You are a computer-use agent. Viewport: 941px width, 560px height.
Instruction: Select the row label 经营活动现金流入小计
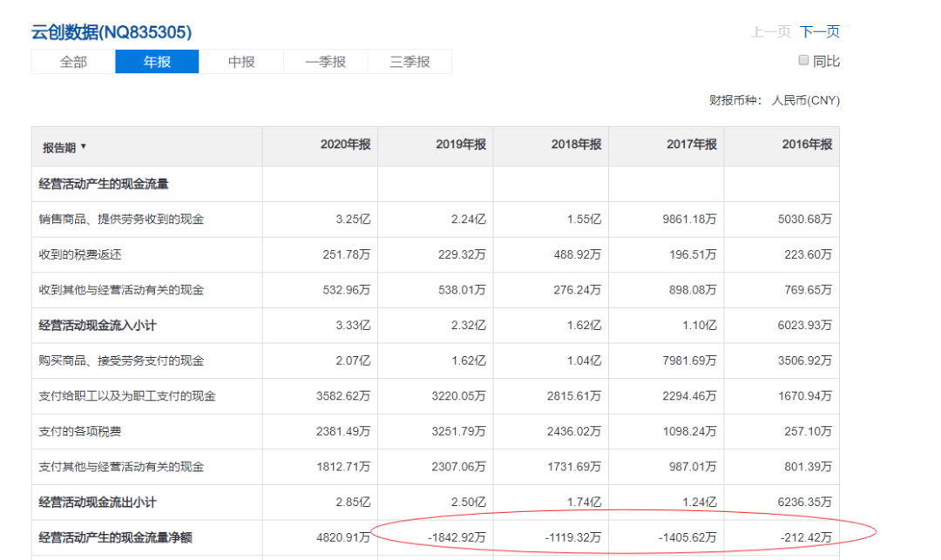(x=98, y=326)
